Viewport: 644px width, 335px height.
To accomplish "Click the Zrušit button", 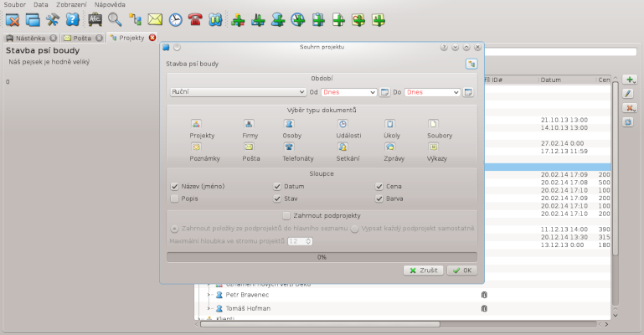I will [x=423, y=271].
